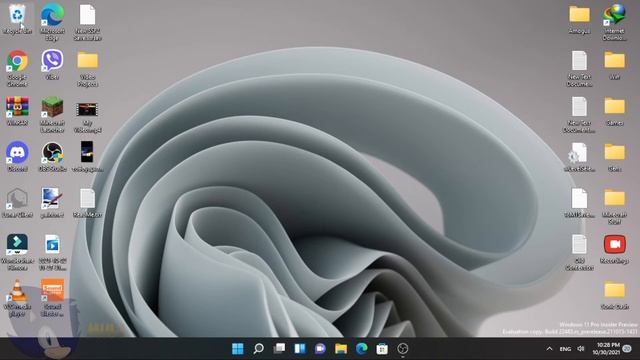Select the Video Projects folder on desktop
640x360 pixels.
(87, 68)
